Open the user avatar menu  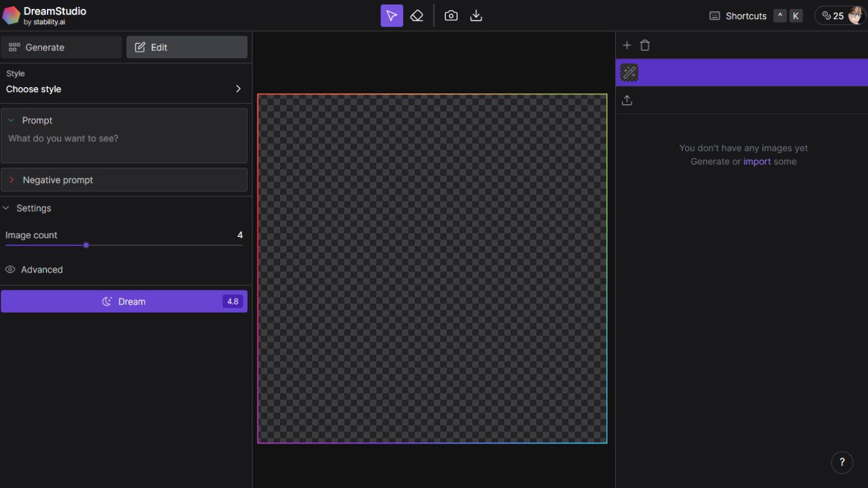click(x=856, y=16)
